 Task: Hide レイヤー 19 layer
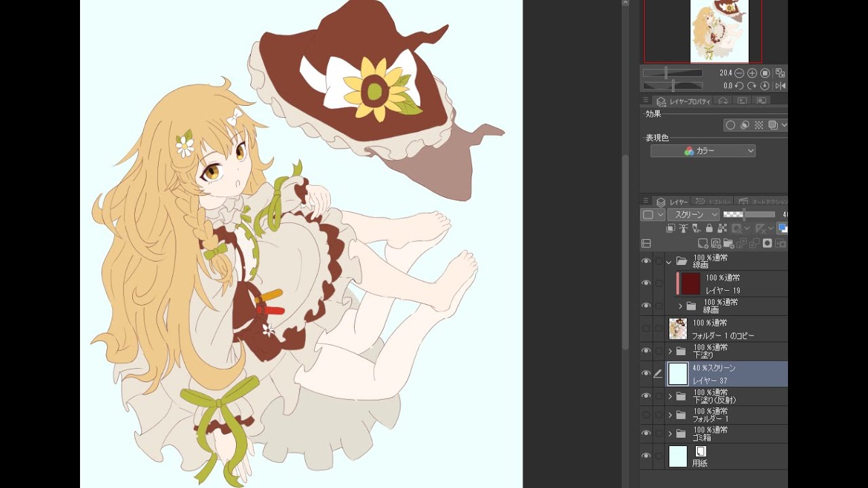click(646, 283)
